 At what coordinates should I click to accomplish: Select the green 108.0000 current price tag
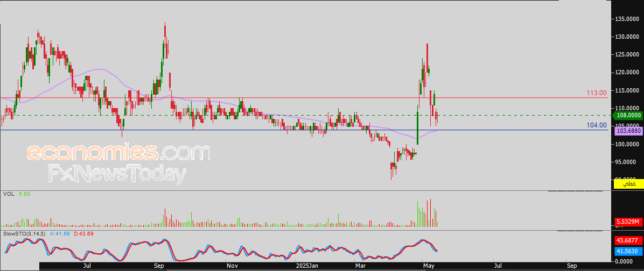click(x=628, y=115)
